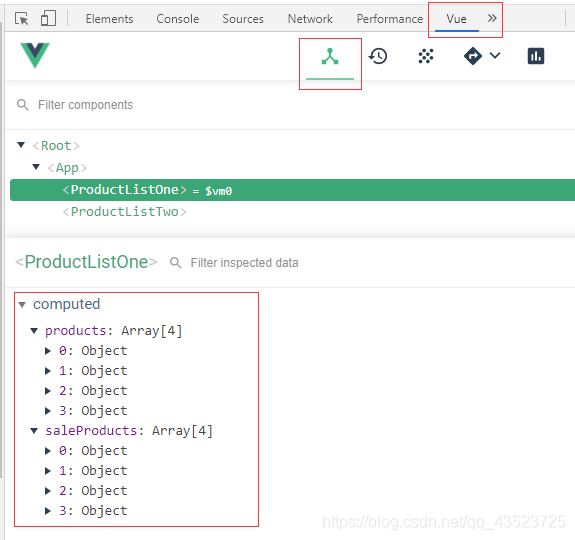The image size is (575, 540).
Task: Open the Components tree tab icon
Action: point(330,56)
